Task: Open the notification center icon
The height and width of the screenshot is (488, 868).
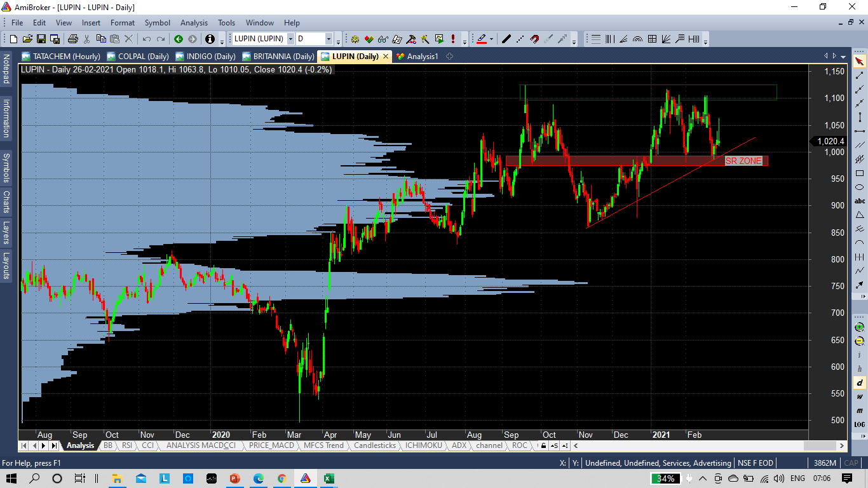Action: coord(847,478)
